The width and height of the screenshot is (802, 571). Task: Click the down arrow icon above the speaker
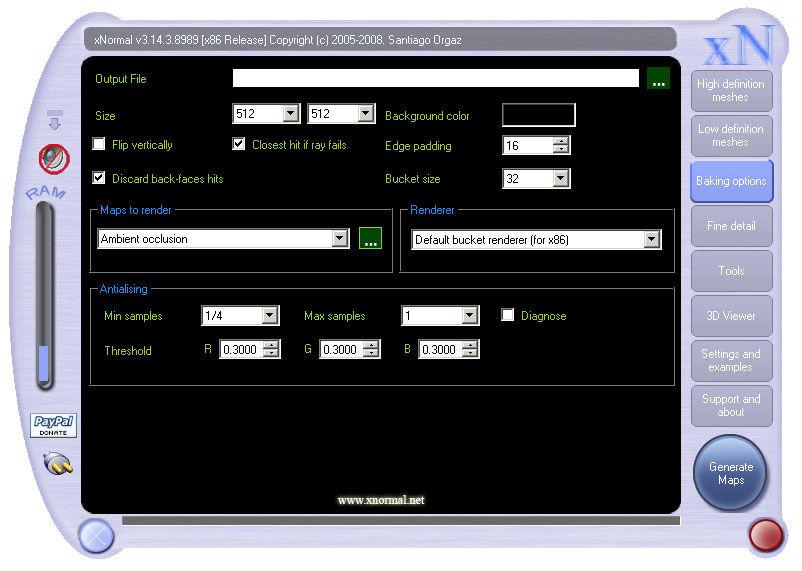[x=55, y=119]
